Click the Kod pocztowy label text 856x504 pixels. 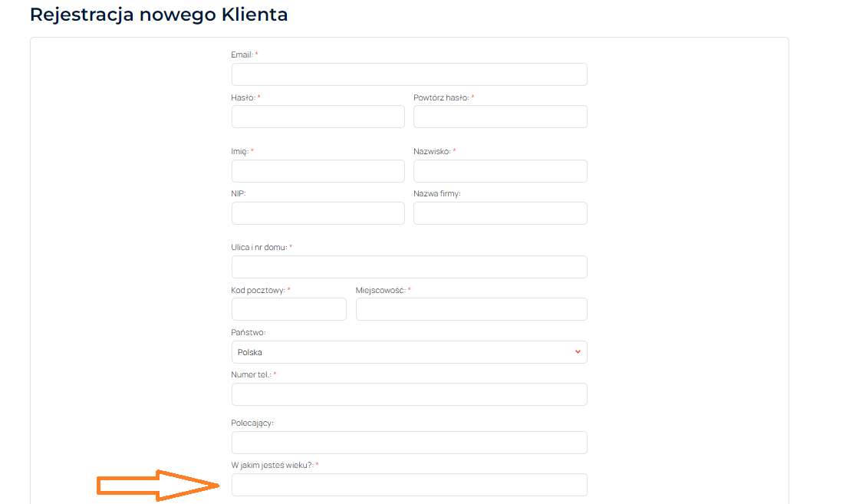[258, 290]
